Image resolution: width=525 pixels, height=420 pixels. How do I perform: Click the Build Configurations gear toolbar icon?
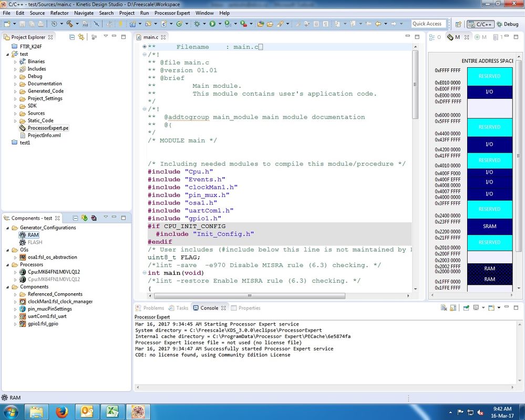click(54, 24)
